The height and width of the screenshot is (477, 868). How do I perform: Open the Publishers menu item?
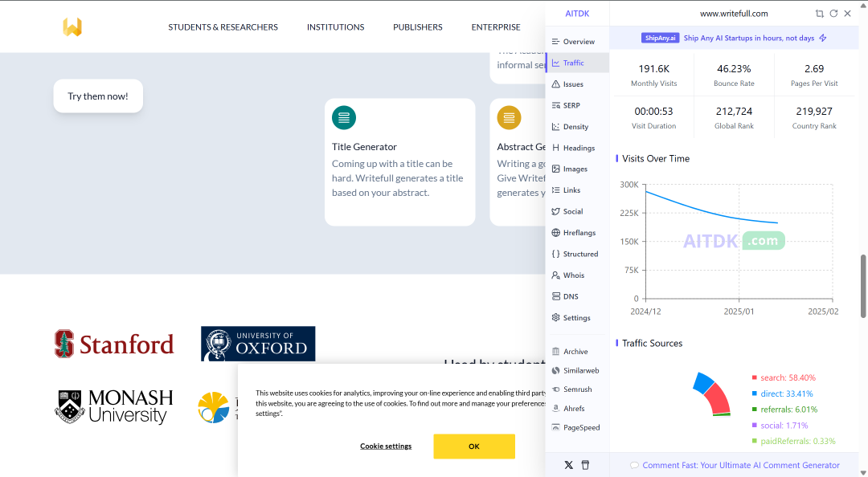[418, 27]
